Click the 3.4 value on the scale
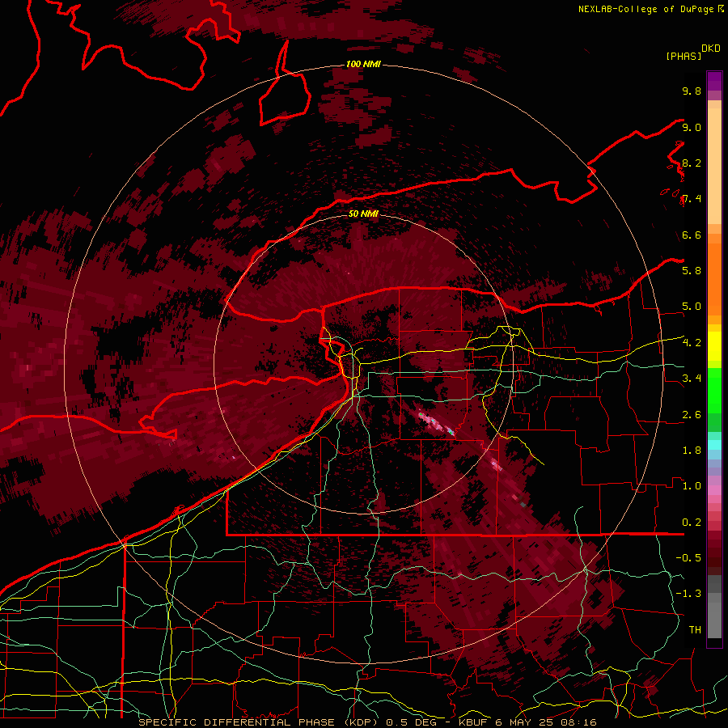728x728 pixels. pos(692,378)
